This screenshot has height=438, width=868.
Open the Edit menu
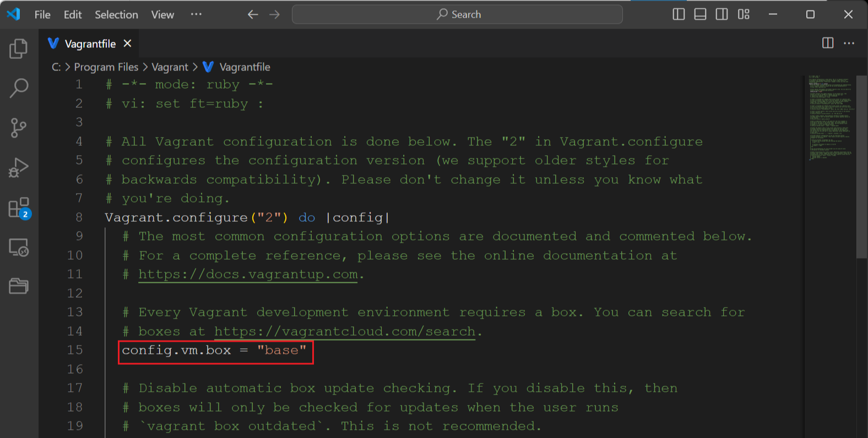point(73,14)
